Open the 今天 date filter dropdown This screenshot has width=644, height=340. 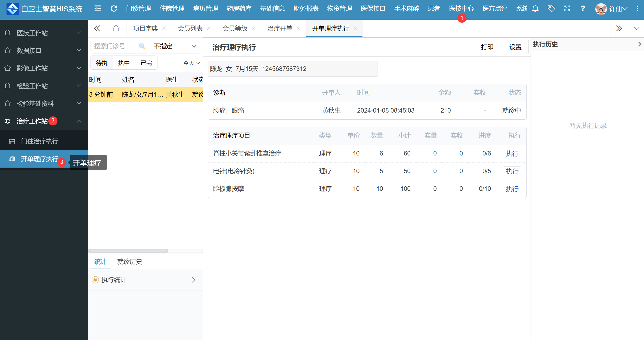[192, 63]
